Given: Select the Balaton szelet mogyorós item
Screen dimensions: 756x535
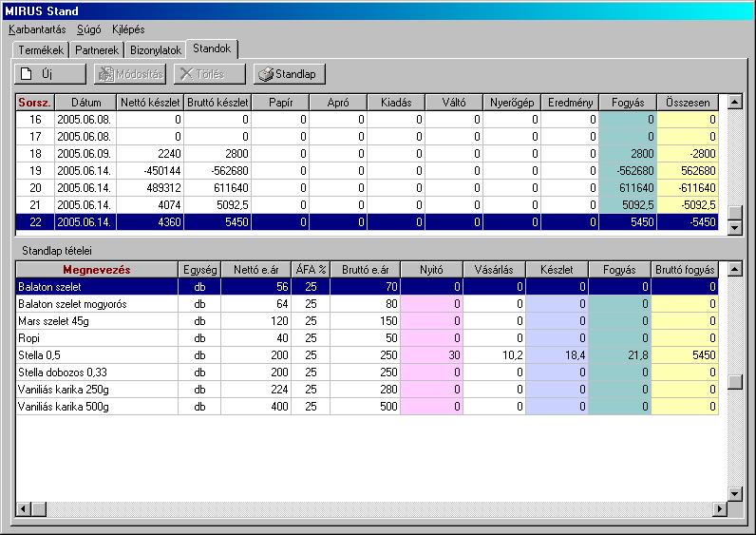Looking at the screenshot, I should 367,304.
